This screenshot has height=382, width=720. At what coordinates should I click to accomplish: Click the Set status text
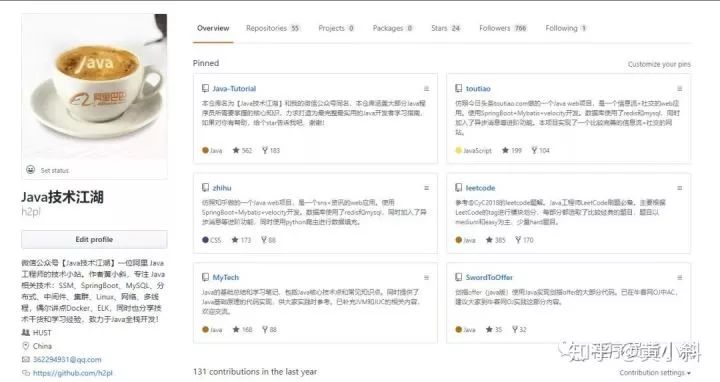[55, 170]
